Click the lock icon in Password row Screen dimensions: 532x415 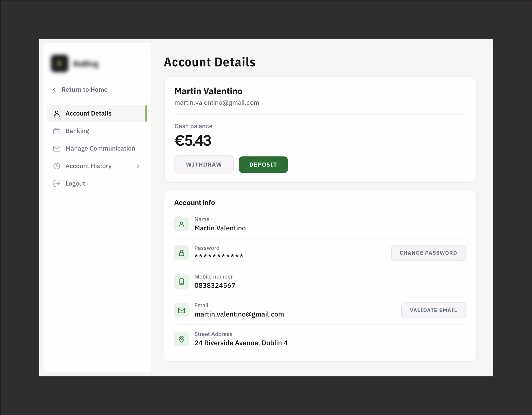[x=181, y=253]
